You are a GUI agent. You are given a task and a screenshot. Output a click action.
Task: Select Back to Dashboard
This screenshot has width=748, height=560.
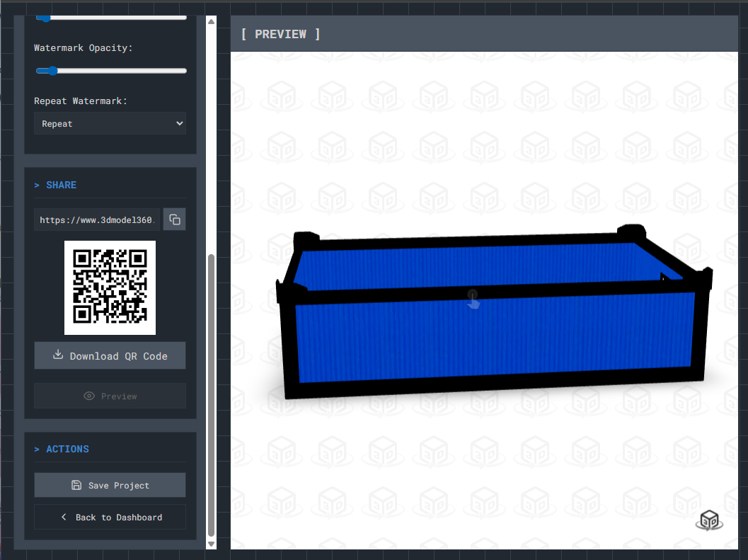[110, 517]
